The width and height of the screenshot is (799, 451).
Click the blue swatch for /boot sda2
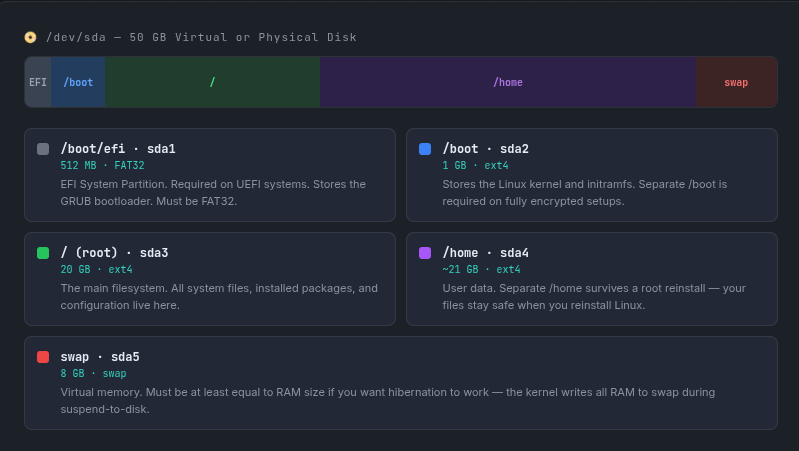click(425, 149)
